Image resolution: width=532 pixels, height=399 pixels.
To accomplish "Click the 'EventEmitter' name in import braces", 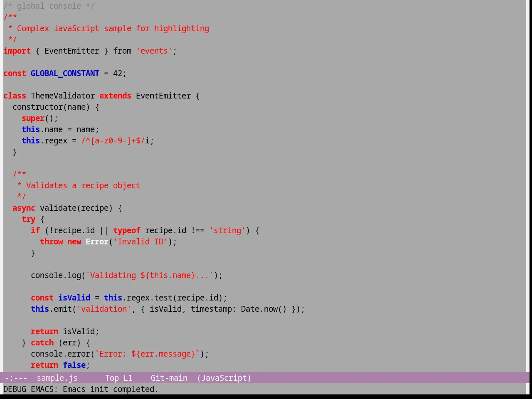I will click(72, 51).
